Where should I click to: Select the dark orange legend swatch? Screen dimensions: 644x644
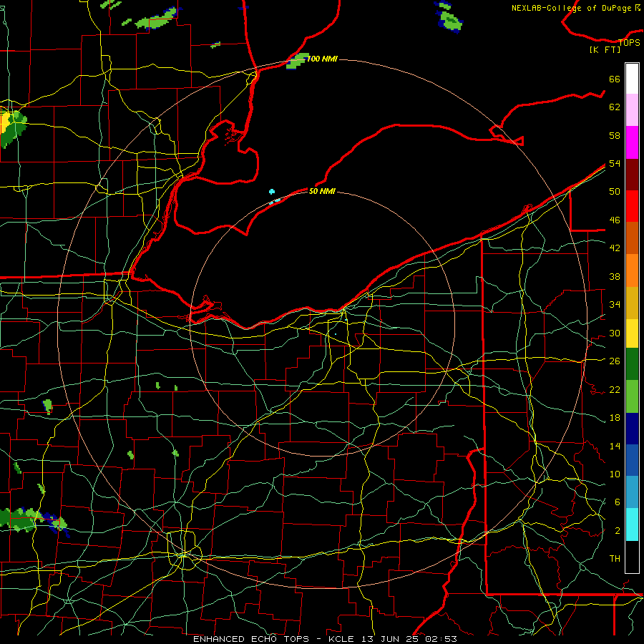(632, 238)
